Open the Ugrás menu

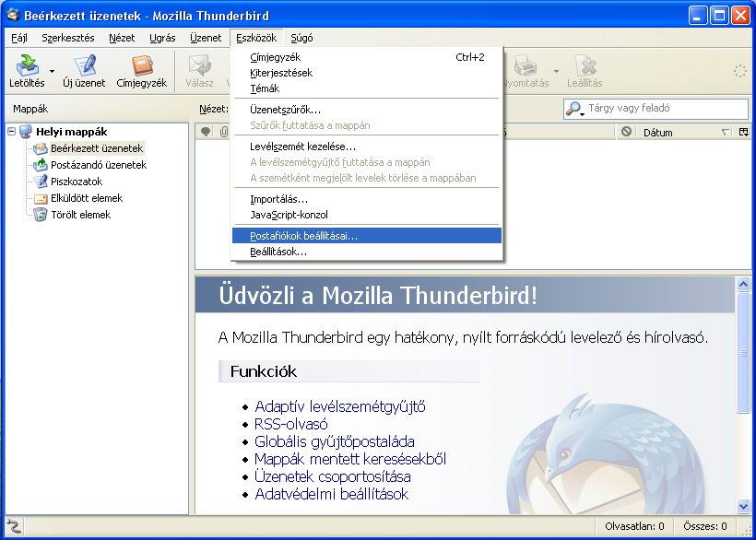(x=162, y=38)
